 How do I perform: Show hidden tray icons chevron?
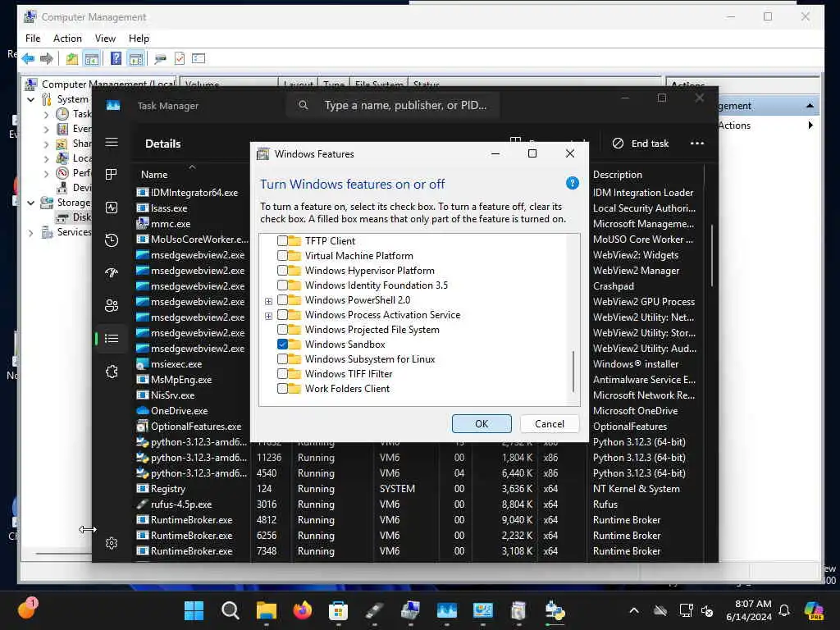(x=634, y=610)
